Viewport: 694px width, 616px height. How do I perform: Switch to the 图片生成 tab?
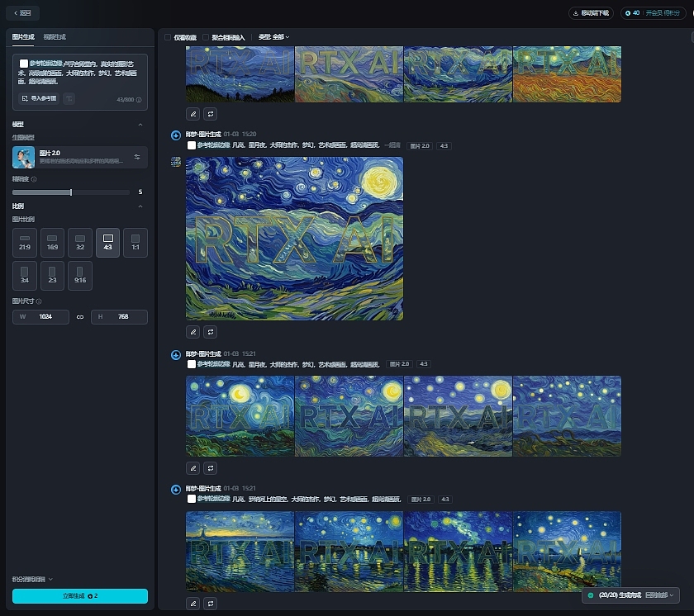pos(23,36)
